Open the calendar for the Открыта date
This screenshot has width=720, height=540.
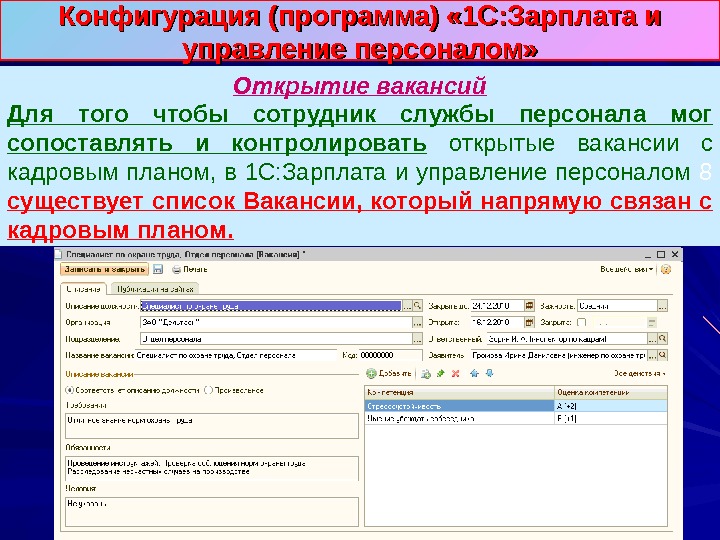(529, 322)
